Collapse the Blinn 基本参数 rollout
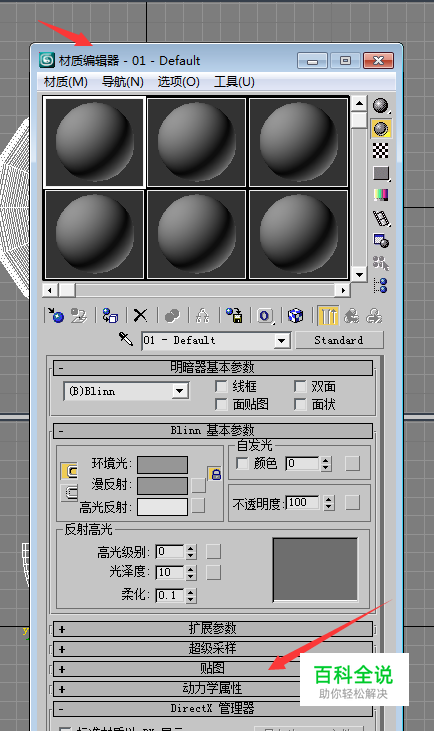The image size is (434, 731). click(213, 430)
